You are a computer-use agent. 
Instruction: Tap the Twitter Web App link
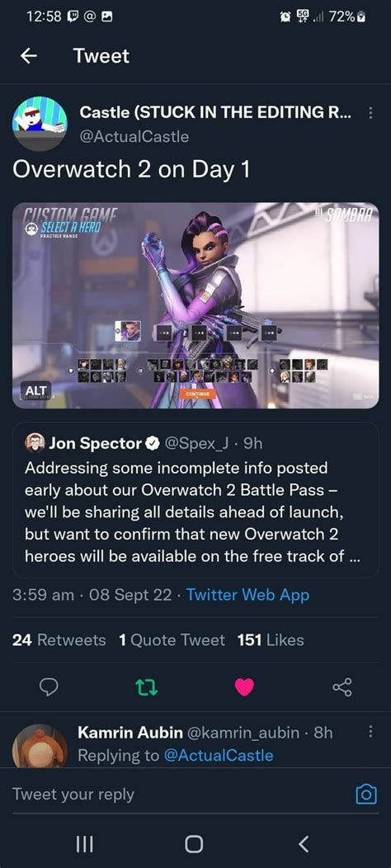(x=247, y=595)
